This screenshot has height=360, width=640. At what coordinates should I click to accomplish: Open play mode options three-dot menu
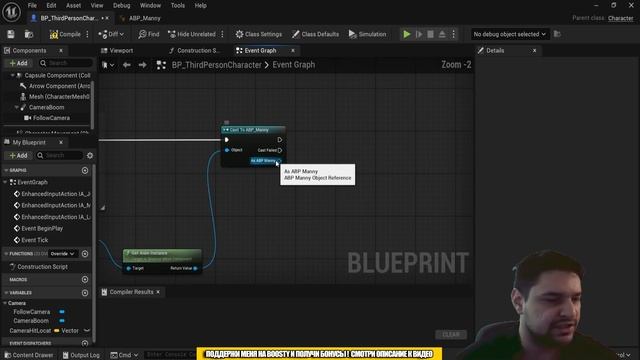click(453, 34)
